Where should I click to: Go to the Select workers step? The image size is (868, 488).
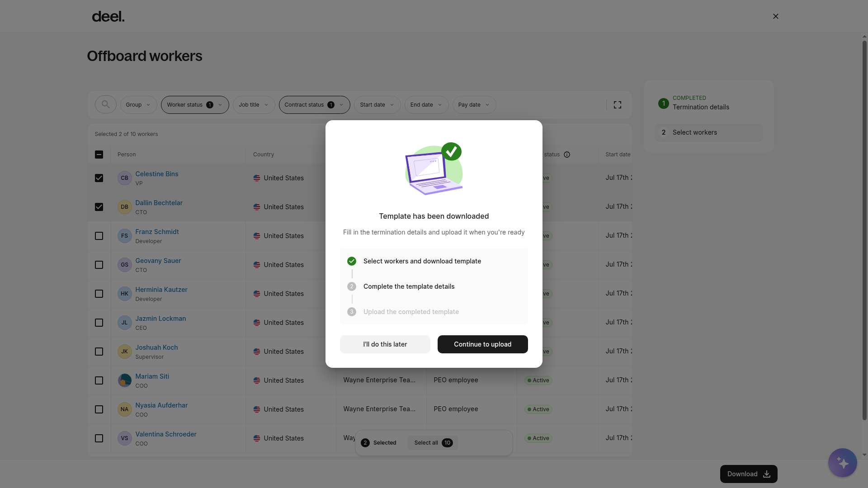tap(708, 132)
